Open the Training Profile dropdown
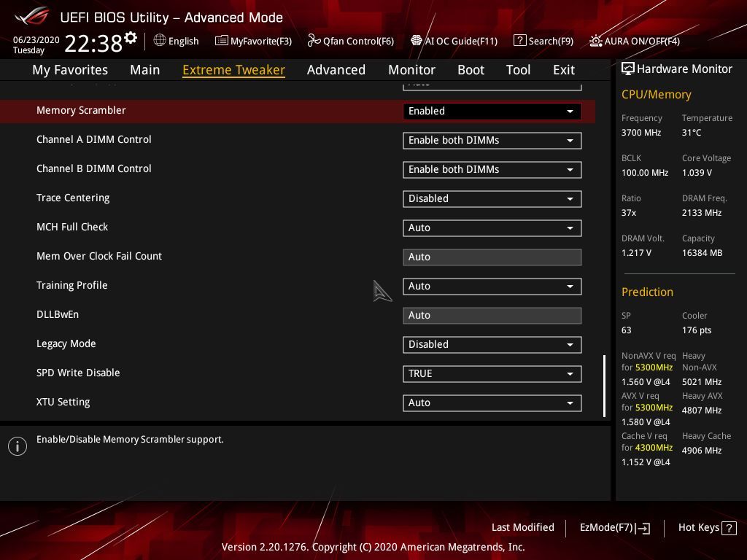747x560 pixels. [x=492, y=286]
